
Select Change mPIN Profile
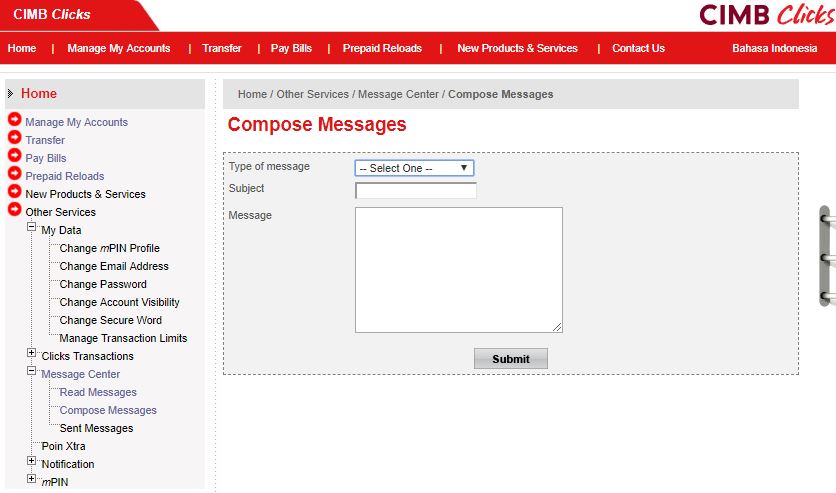110,248
